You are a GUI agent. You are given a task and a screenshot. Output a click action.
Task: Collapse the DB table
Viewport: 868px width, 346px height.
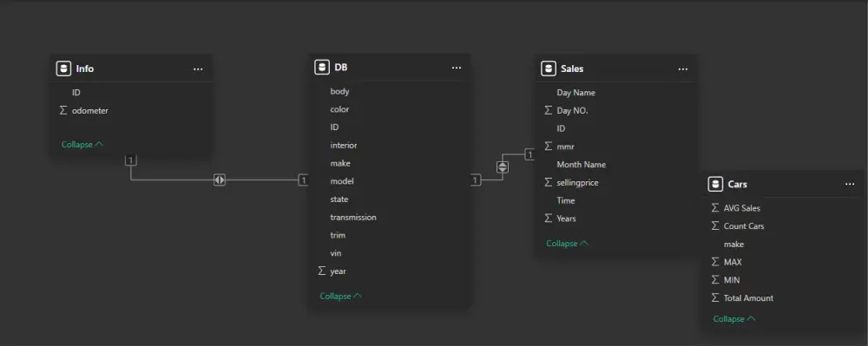[x=340, y=297]
